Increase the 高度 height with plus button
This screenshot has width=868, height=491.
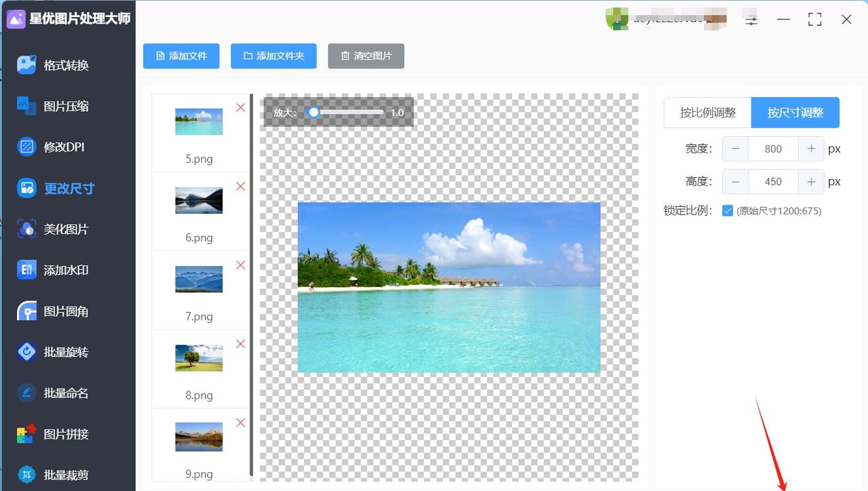pos(811,182)
